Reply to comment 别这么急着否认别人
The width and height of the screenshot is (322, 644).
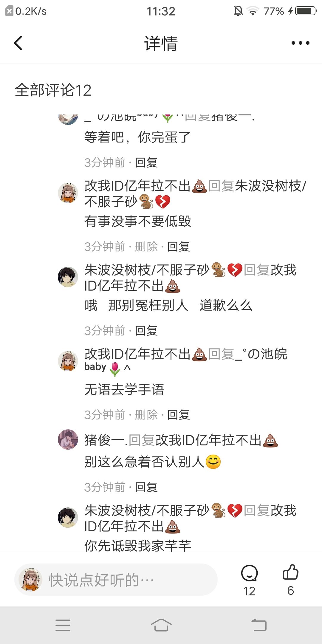click(146, 487)
